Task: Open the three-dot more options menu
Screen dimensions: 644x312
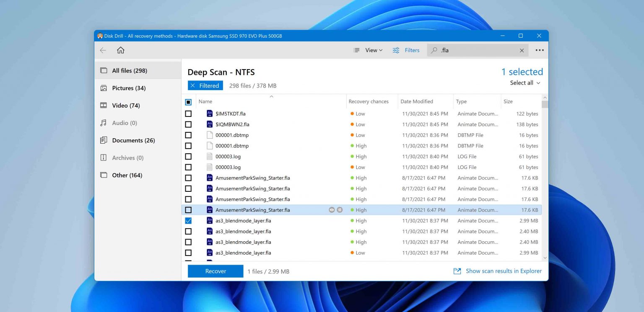Action: 540,50
